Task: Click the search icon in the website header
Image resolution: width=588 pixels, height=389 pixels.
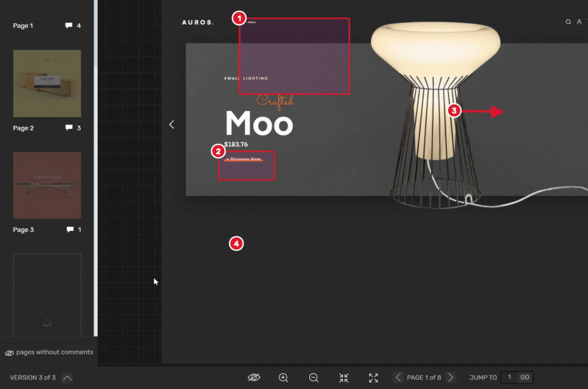Action: [569, 22]
